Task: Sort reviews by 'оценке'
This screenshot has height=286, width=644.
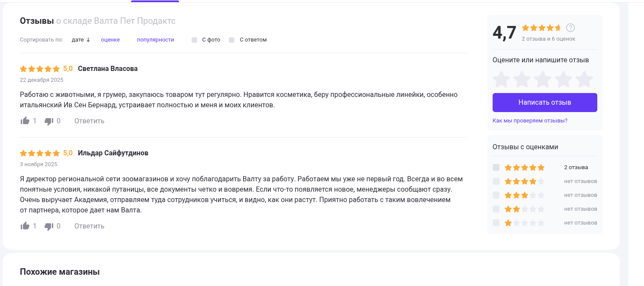Action: tap(110, 40)
